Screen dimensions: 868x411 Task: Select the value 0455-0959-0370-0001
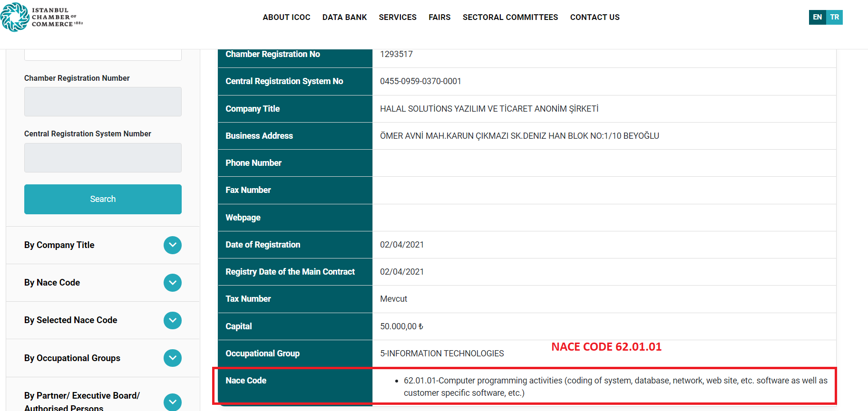[420, 81]
